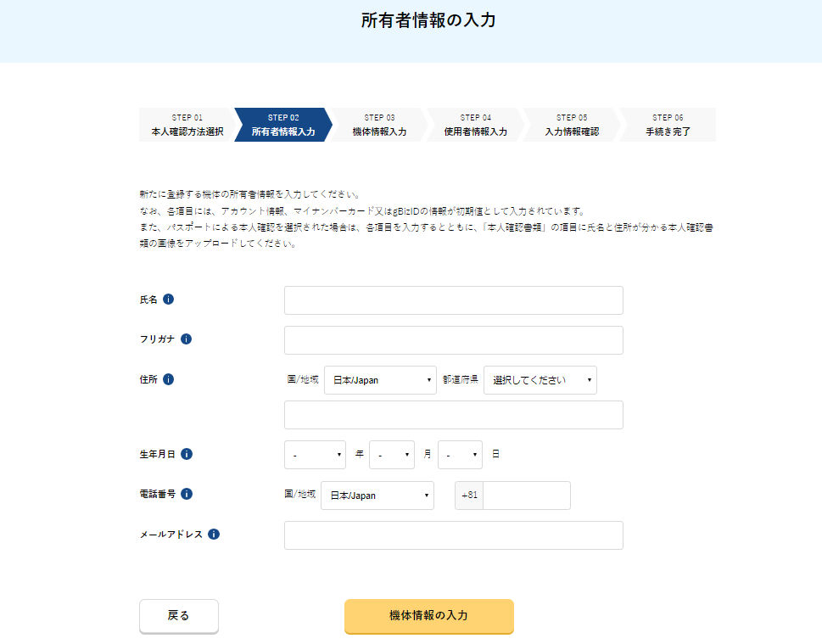The width and height of the screenshot is (822, 644).
Task: Click the phone number field after +81
Action: click(x=526, y=496)
